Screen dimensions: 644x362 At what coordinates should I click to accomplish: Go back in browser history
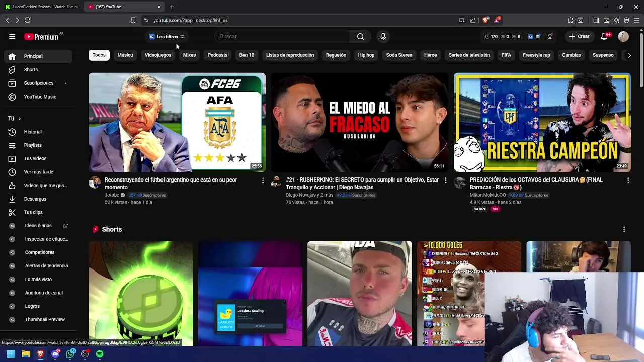point(7,20)
